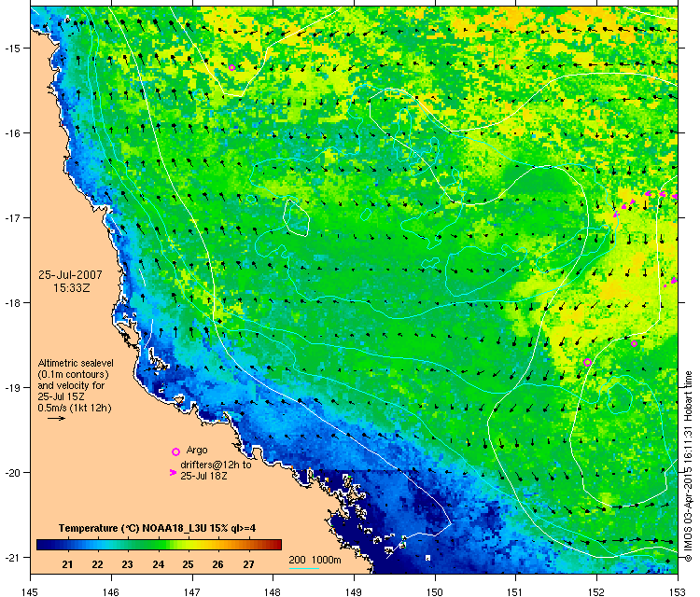Viewport: 700px width, 597px height.
Task: Click the velocity scale arrow under 0.5m/s
Action: 56,418
